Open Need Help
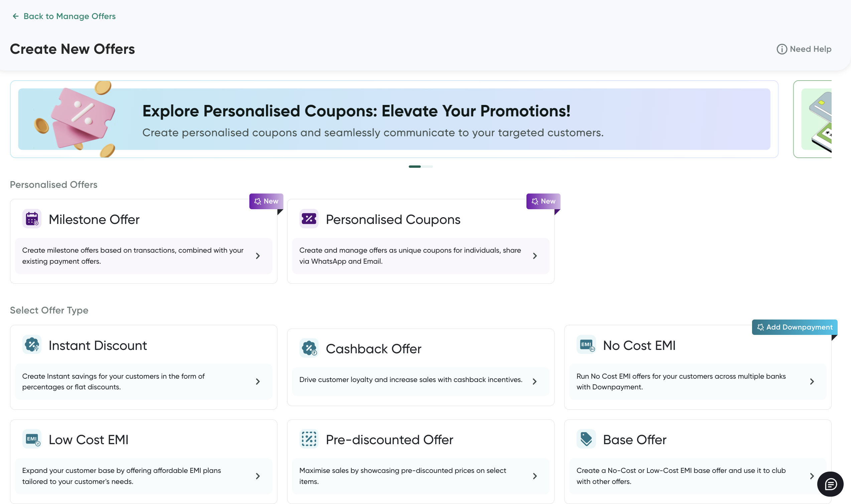Screen dimensions: 851x504 [x=804, y=49]
